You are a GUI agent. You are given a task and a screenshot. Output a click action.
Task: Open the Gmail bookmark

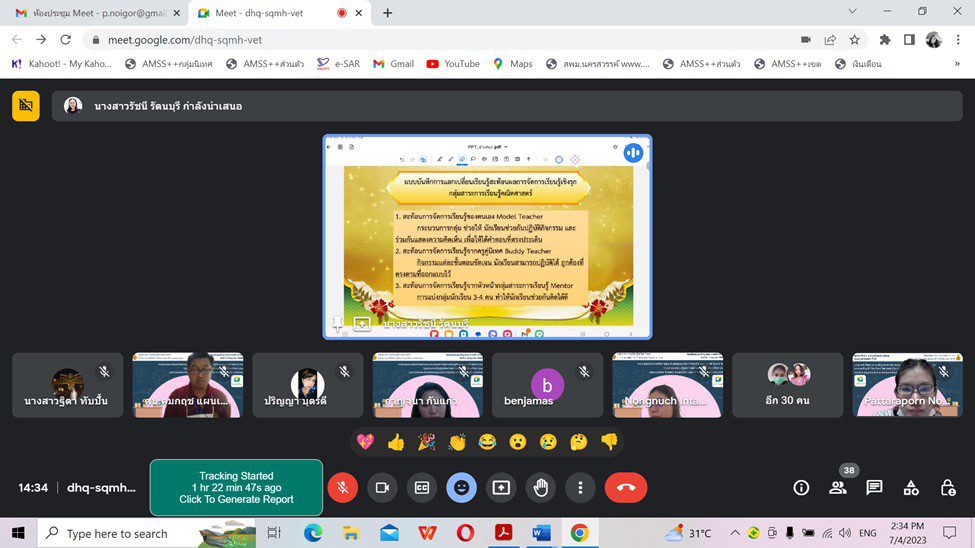click(394, 63)
